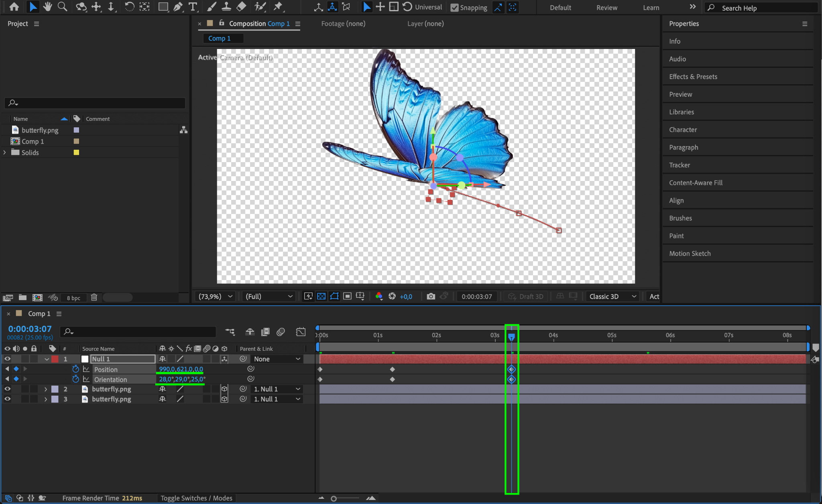Image resolution: width=822 pixels, height=504 pixels.
Task: Switch to the Review workspace
Action: coord(606,8)
